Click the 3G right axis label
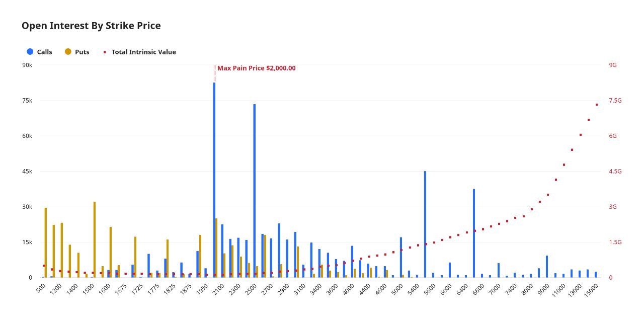 pyautogui.click(x=613, y=207)
